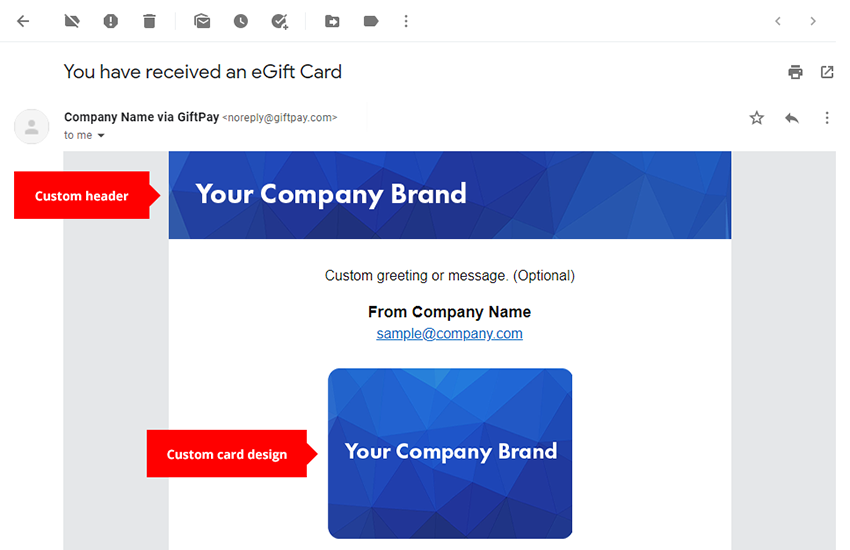Go to the older message arrow
The height and width of the screenshot is (550, 850).
click(x=813, y=21)
